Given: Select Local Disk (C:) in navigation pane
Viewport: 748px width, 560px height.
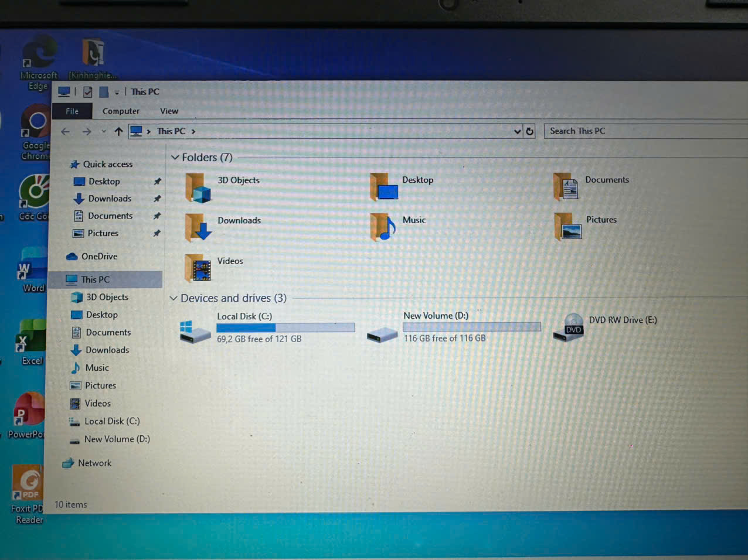Looking at the screenshot, I should coord(104,421).
